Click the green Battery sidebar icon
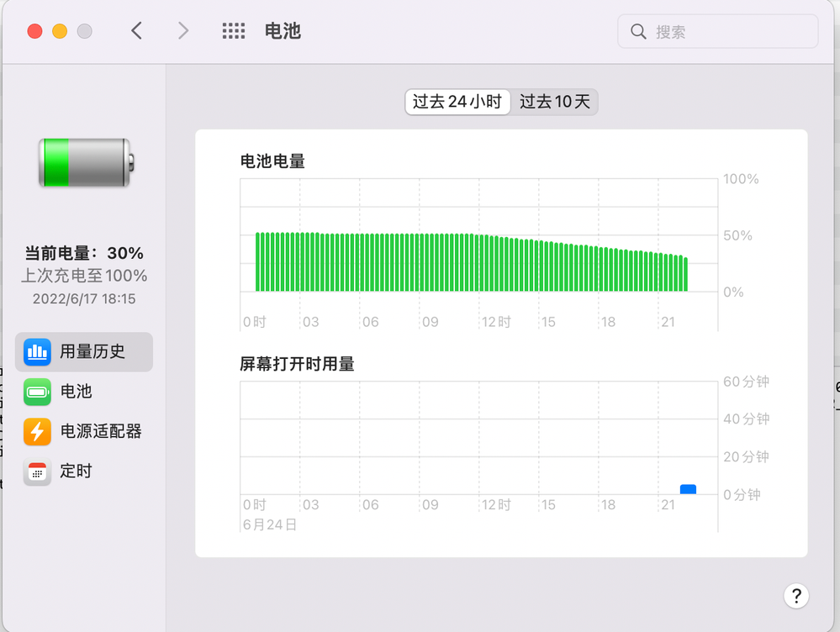This screenshot has height=632, width=840. (x=37, y=392)
